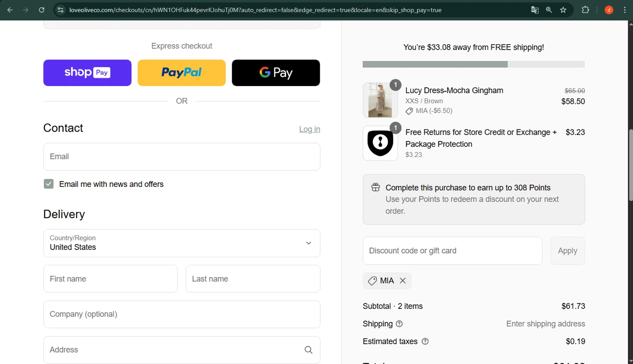Click the 308 Points reward message
This screenshot has width=633, height=364.
click(x=468, y=188)
